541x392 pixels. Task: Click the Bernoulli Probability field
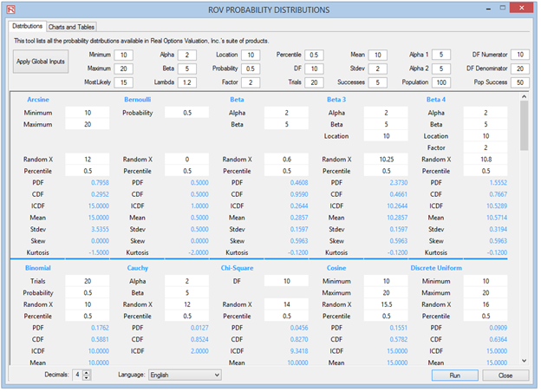click(187, 113)
